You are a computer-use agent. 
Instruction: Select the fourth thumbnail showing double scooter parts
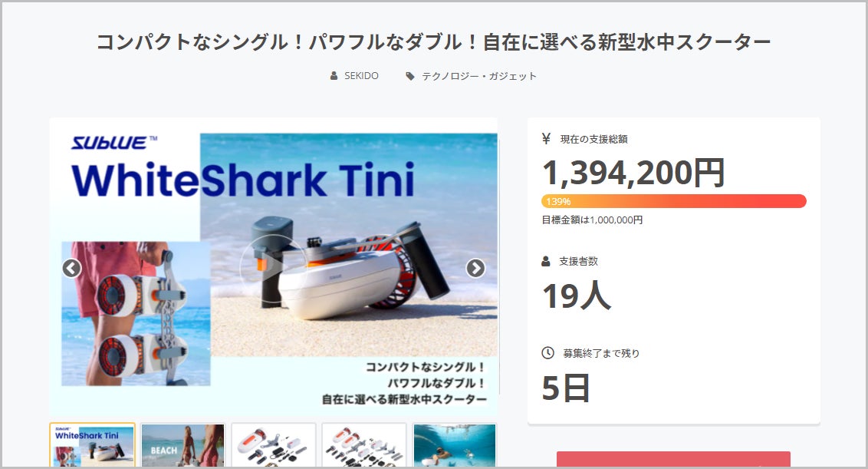point(363,445)
